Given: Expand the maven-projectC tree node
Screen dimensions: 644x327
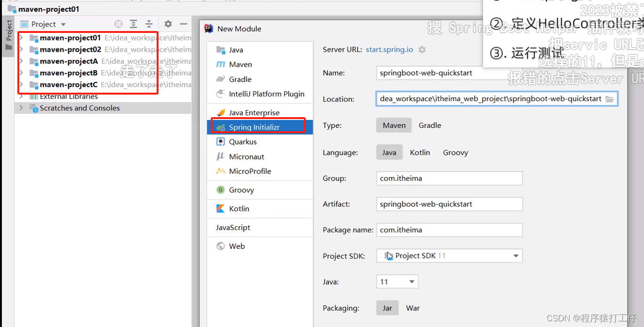Looking at the screenshot, I should pos(21,85).
